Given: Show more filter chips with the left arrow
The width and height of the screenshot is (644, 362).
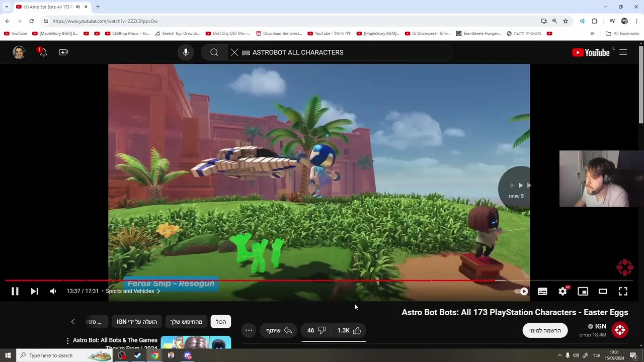Looking at the screenshot, I should 72,322.
